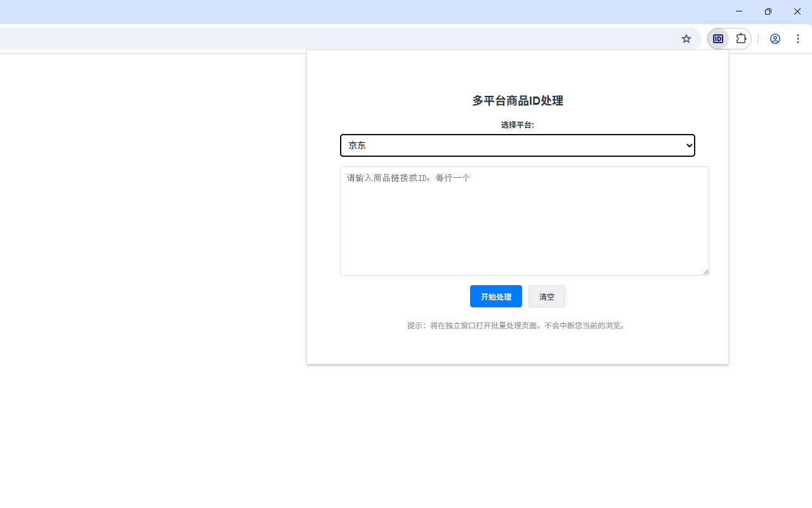The image size is (812, 508).
Task: Click the 清空 clear button
Action: pyautogui.click(x=546, y=296)
